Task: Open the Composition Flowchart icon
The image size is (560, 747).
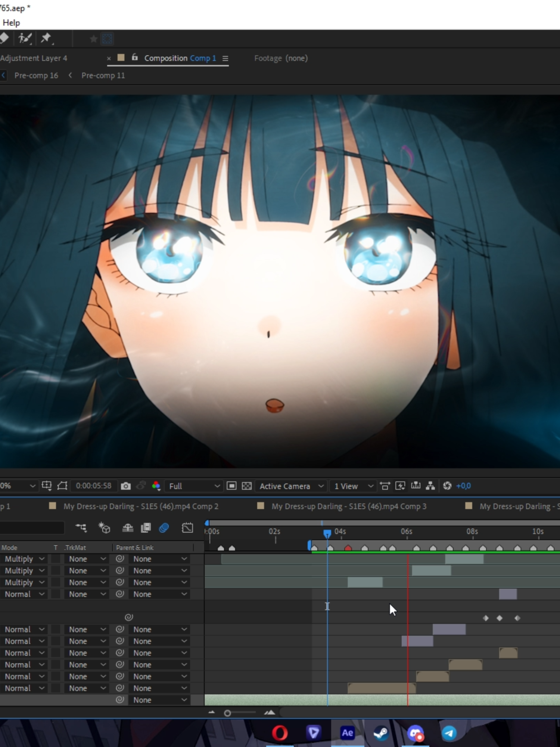Action: tap(430, 486)
